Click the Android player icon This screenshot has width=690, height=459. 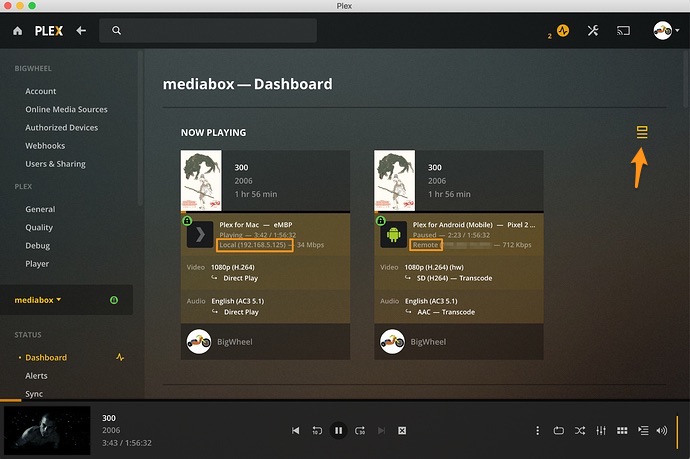pyautogui.click(x=393, y=235)
